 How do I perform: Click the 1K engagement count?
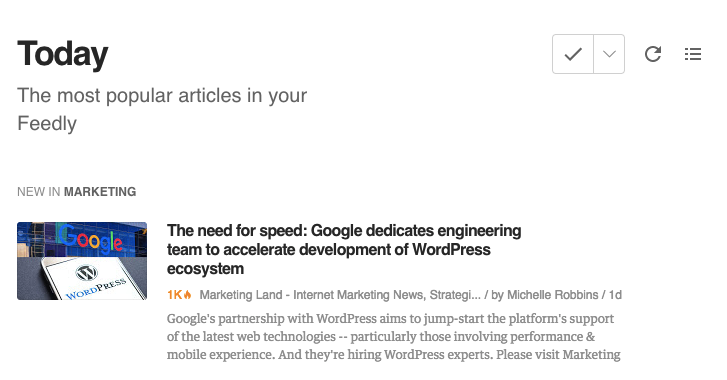[175, 295]
